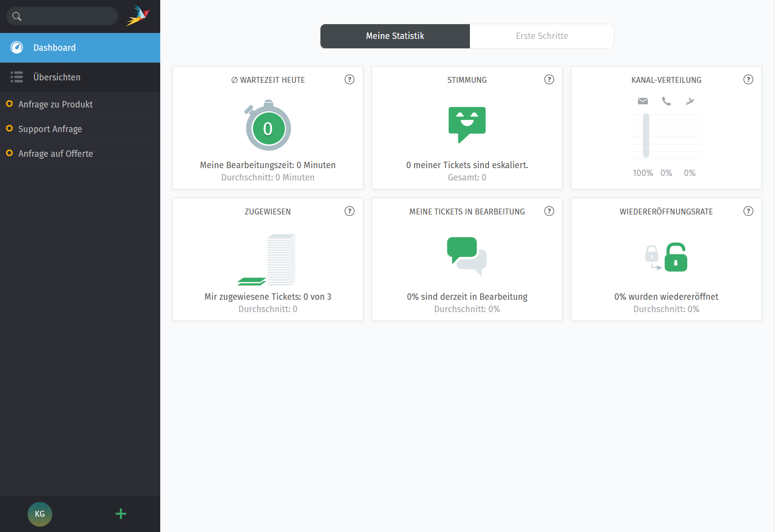Open the Anfrage zu Produkt ticket
Viewport: 777px width, 532px height.
coord(56,105)
